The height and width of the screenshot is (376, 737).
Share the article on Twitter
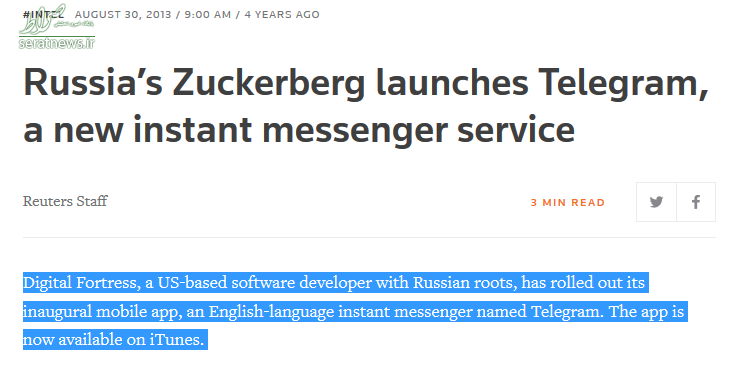(x=656, y=202)
